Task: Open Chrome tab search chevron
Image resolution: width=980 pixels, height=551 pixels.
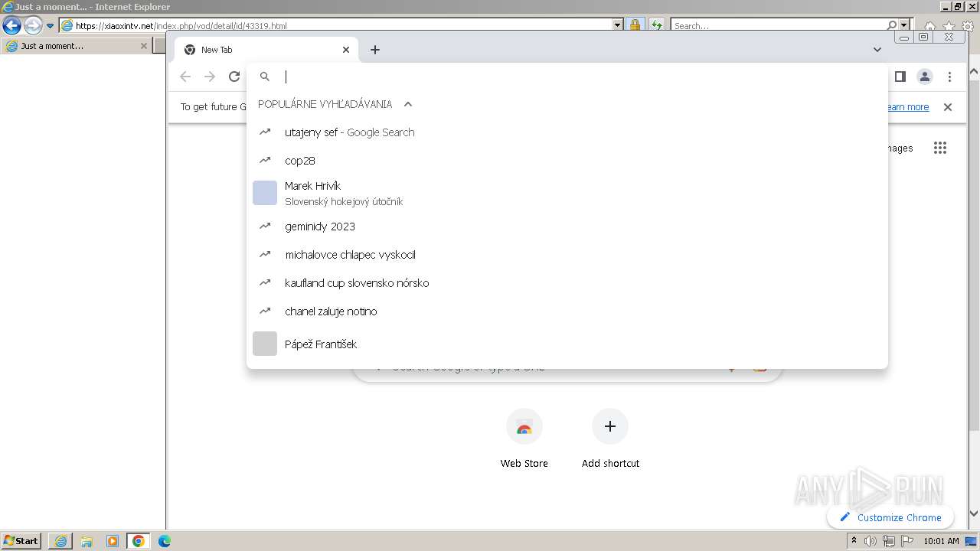Action: (877, 50)
